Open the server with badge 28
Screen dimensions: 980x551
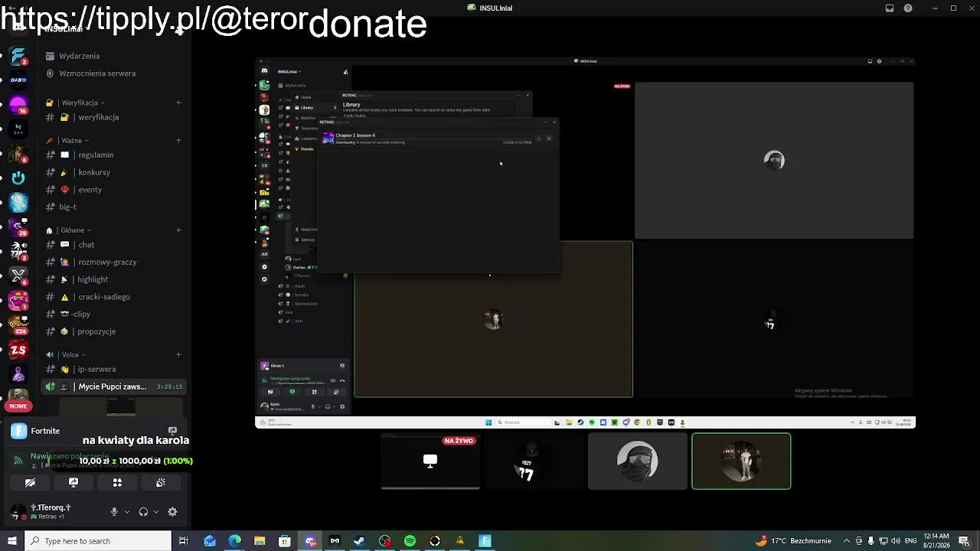[x=18, y=227]
